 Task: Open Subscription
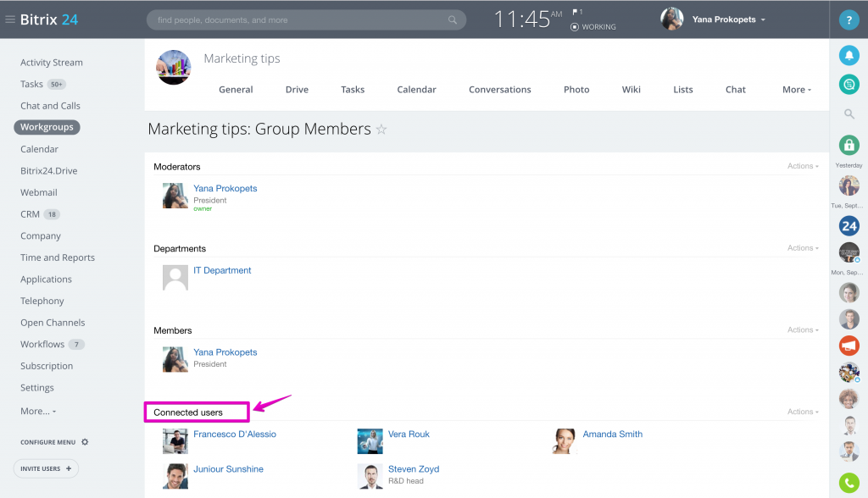[47, 366]
